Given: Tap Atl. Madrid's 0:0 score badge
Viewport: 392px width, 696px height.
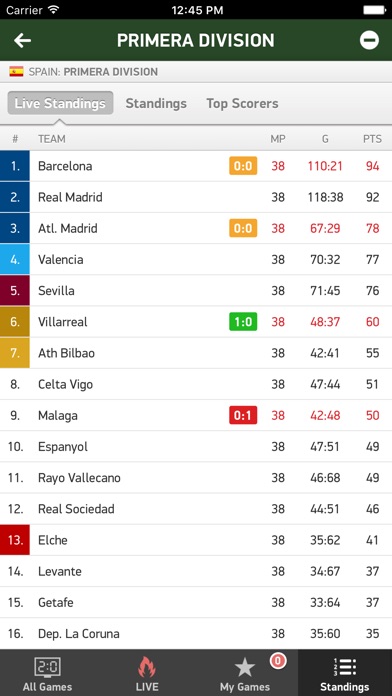Looking at the screenshot, I should click(243, 228).
